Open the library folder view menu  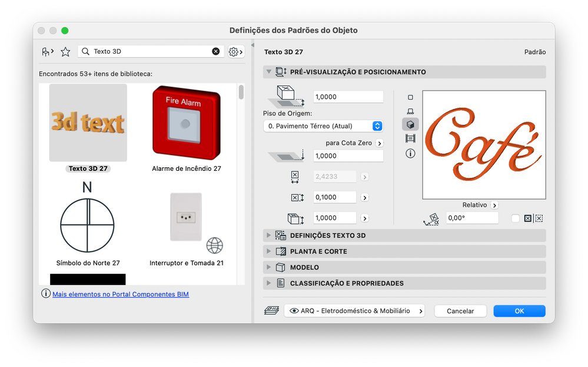coord(48,52)
